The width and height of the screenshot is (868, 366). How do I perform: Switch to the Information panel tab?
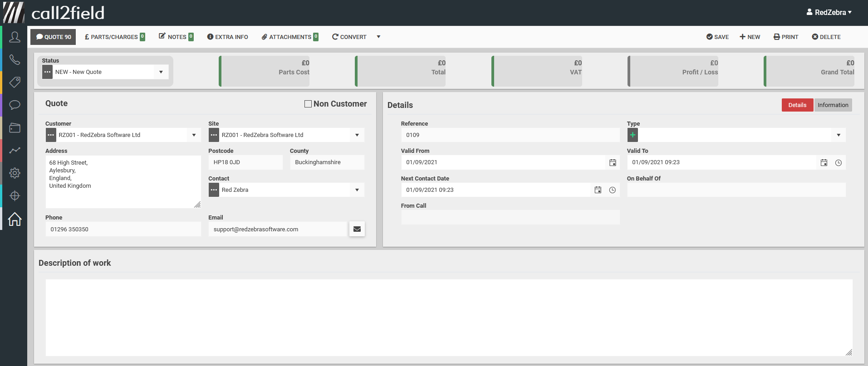click(833, 105)
